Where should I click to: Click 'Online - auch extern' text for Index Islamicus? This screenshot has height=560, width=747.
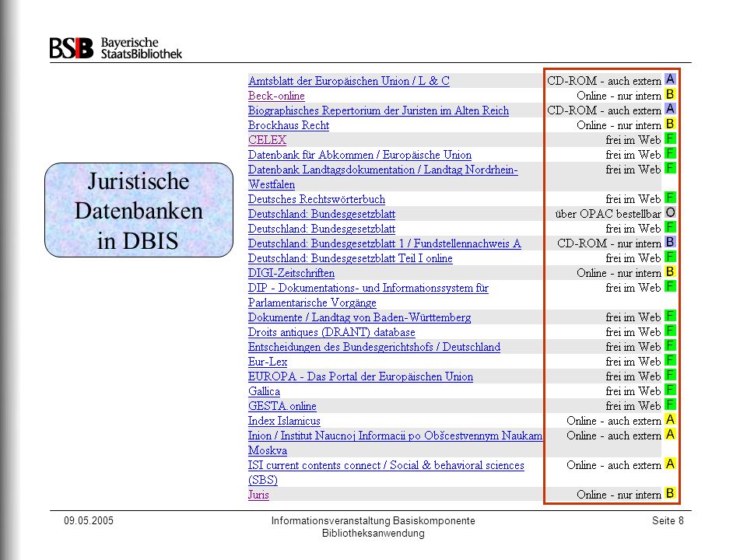pyautogui.click(x=614, y=421)
